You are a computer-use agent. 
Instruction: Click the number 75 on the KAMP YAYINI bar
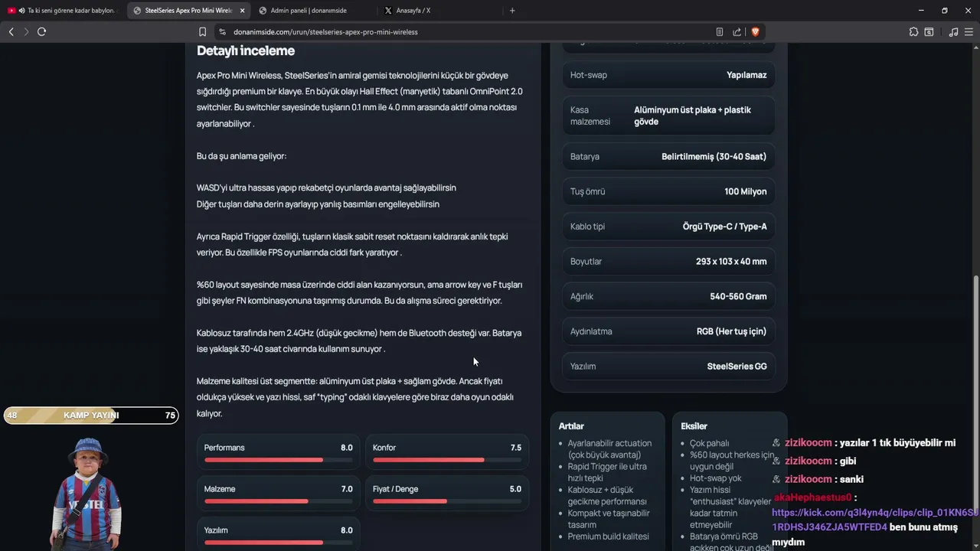[x=170, y=416]
